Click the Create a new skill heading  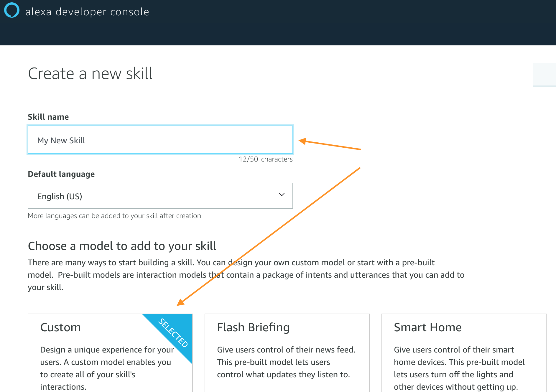click(90, 73)
